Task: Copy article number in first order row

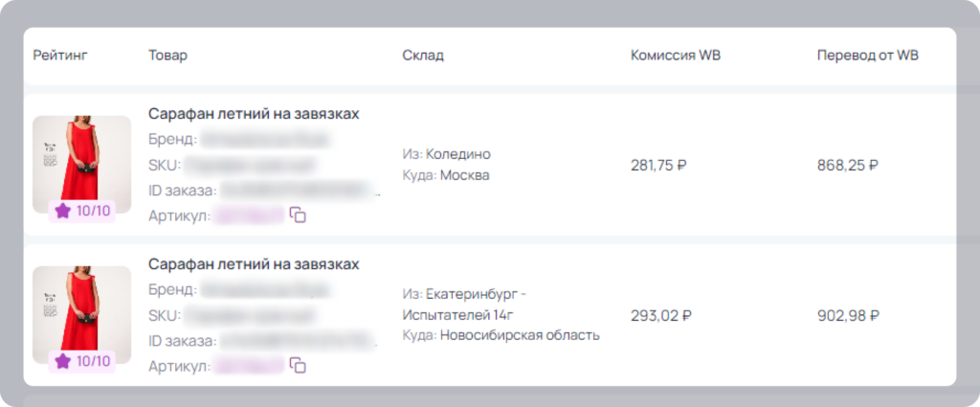Action: coord(298,215)
